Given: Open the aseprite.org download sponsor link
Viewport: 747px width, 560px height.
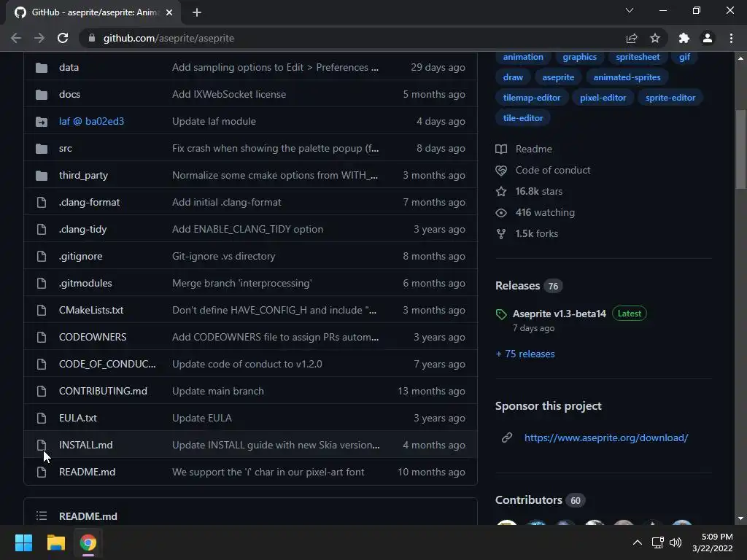Looking at the screenshot, I should tap(606, 437).
